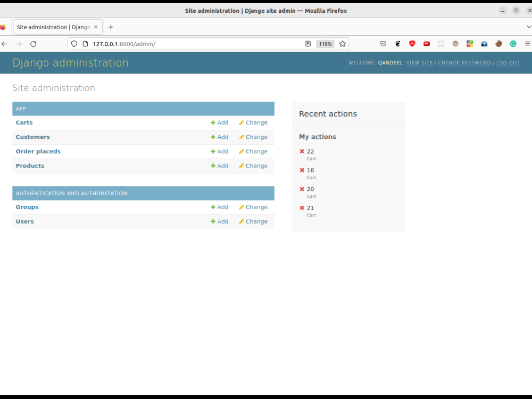Viewport: 532px width, 399px height.
Task: Click the red shield extension icon
Action: point(412,44)
